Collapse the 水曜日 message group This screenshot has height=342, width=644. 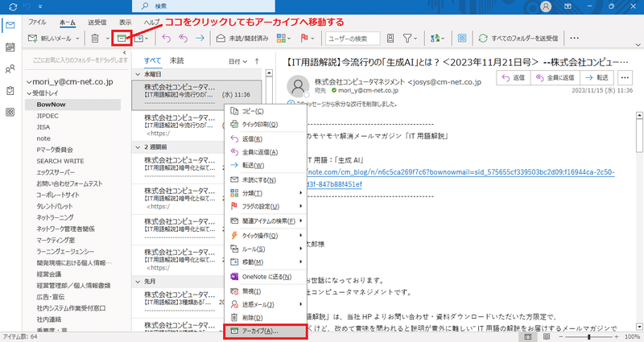click(x=138, y=74)
